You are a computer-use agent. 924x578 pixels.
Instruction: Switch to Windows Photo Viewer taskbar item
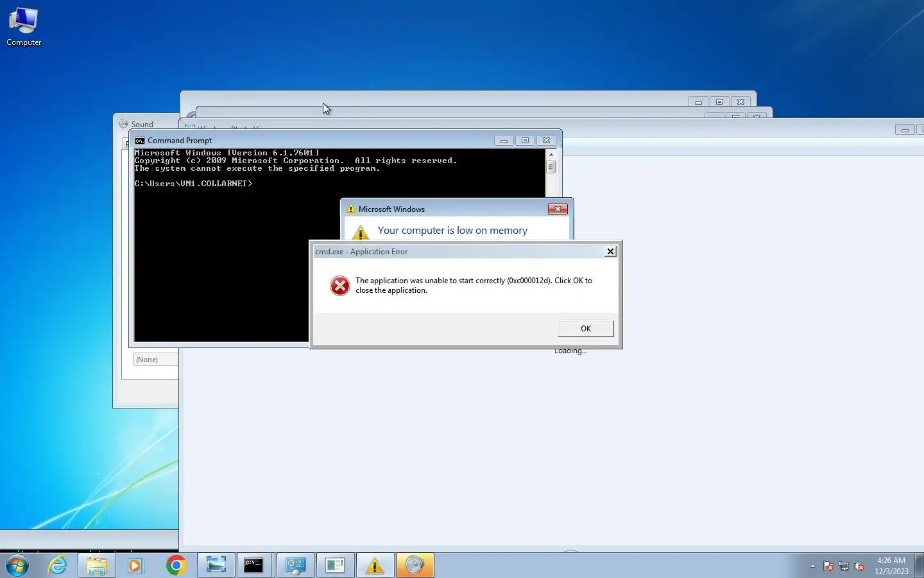216,565
